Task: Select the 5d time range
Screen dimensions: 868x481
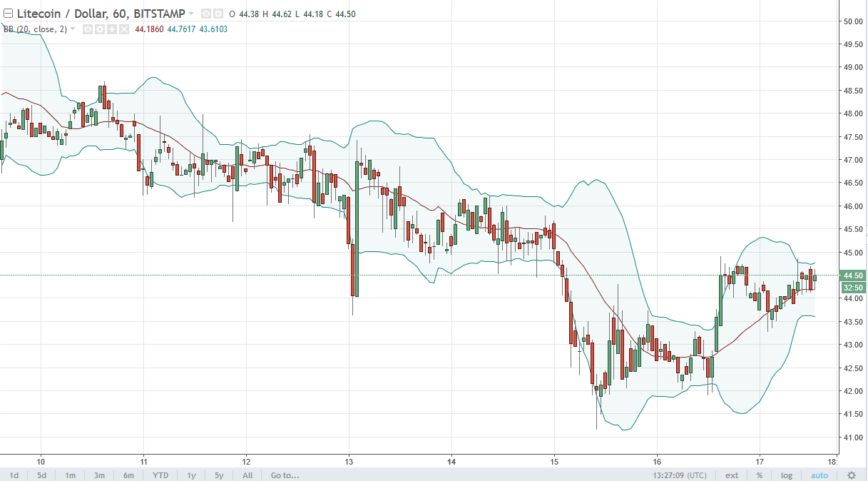Action: pos(41,475)
